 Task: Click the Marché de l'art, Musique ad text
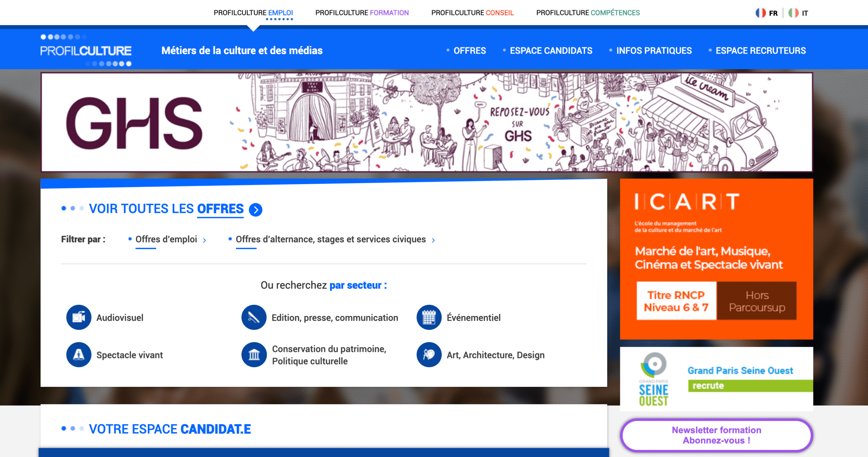click(709, 258)
